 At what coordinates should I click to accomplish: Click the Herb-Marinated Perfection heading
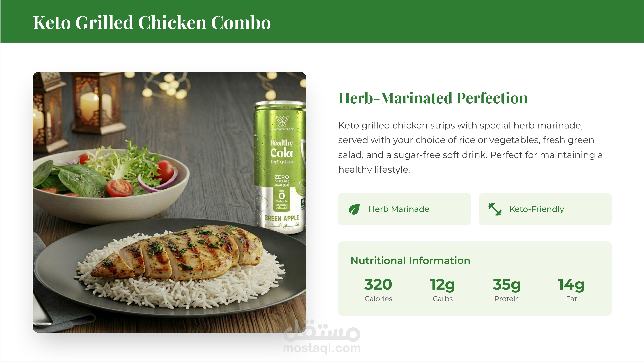[x=433, y=98]
